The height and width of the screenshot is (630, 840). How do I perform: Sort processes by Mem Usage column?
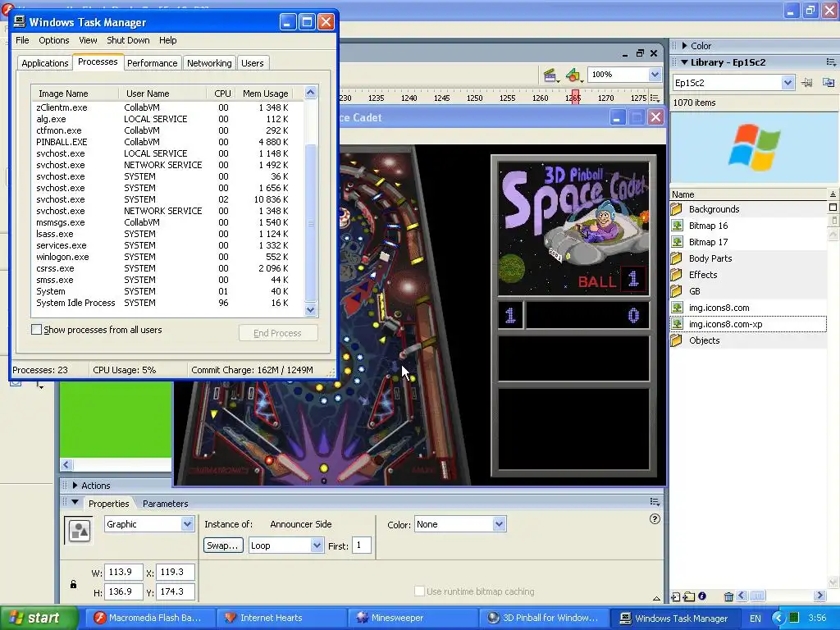point(265,94)
